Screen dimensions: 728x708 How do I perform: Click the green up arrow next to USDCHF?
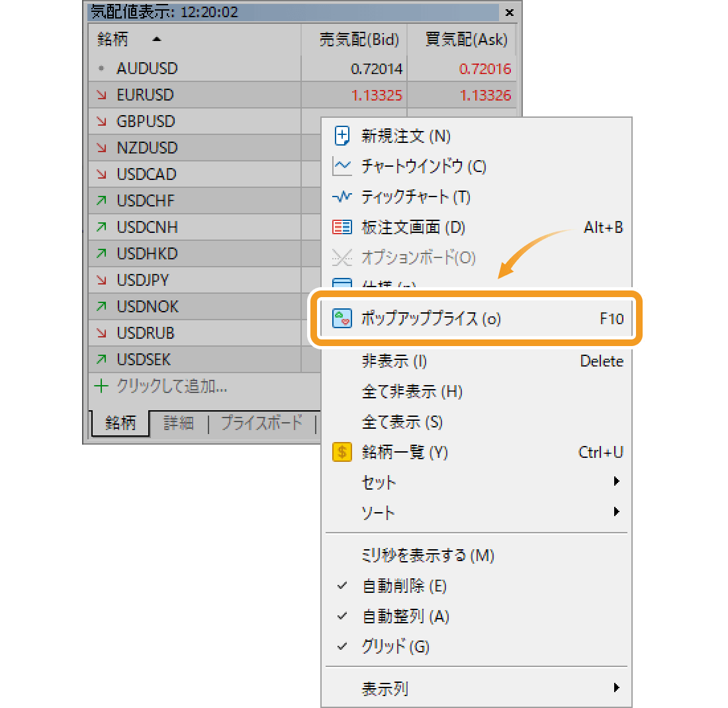[101, 200]
